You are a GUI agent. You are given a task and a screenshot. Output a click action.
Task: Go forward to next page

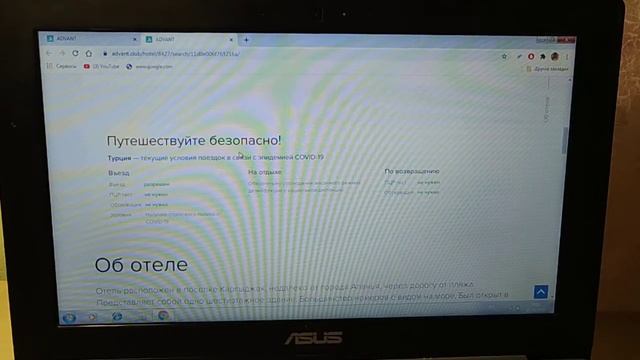tap(62, 53)
